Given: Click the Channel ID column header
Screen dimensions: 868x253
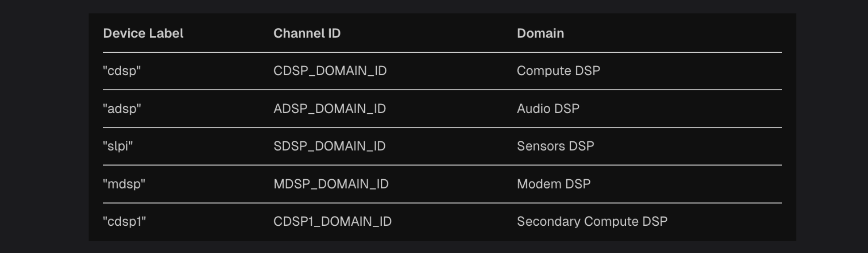Looking at the screenshot, I should click(x=307, y=34).
